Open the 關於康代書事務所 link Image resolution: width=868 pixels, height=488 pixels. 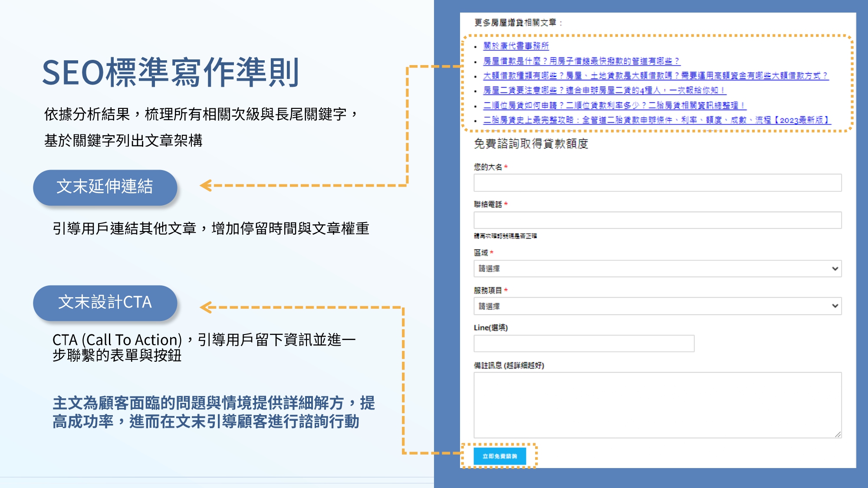[516, 46]
